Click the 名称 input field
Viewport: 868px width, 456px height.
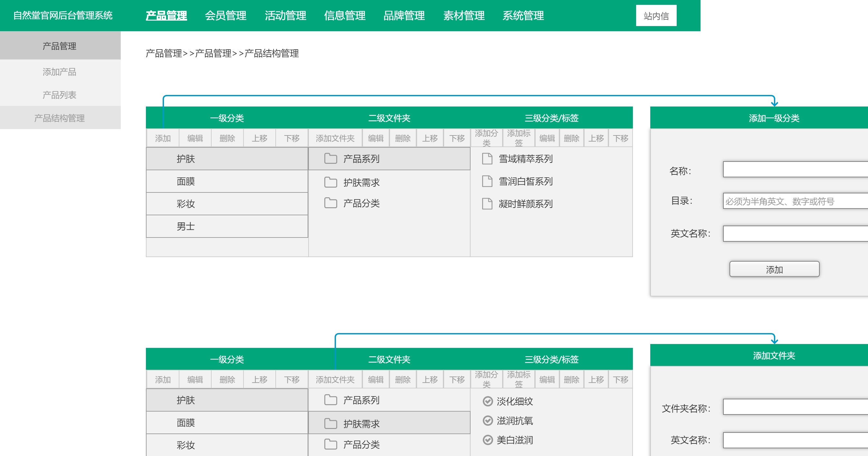click(x=795, y=169)
